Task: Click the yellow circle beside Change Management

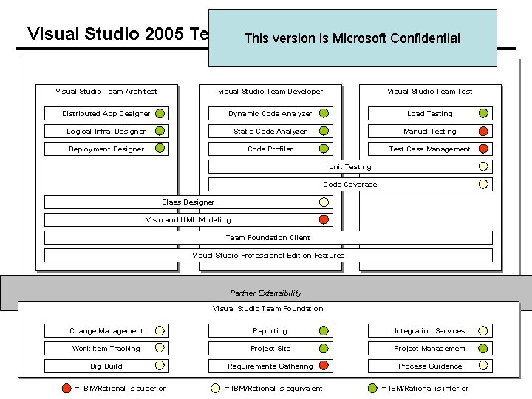Action: [160, 331]
